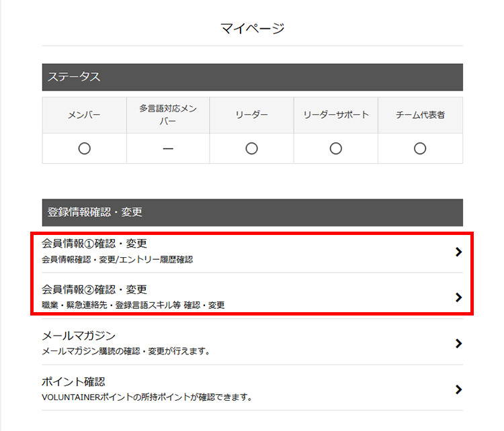The width and height of the screenshot is (504, 431).
Task: Click the dash mark under 多言語対応メンバー
Action: 168,148
